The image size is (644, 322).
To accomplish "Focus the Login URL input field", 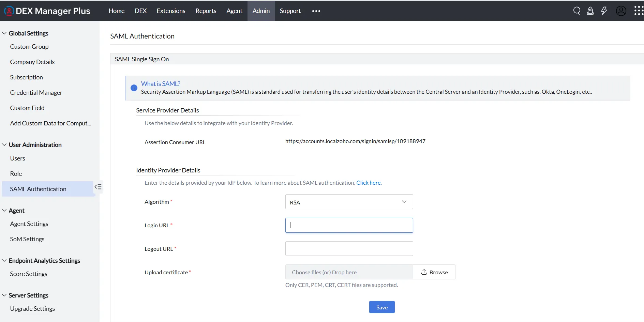I will click(349, 225).
